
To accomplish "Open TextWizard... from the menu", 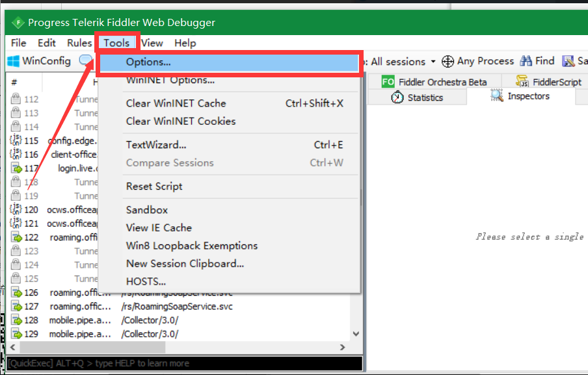I will tap(229, 145).
